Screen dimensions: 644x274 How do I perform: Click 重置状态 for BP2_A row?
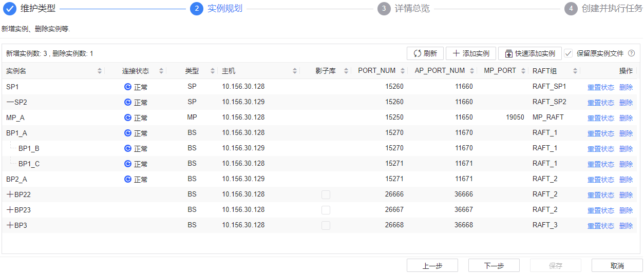point(601,180)
